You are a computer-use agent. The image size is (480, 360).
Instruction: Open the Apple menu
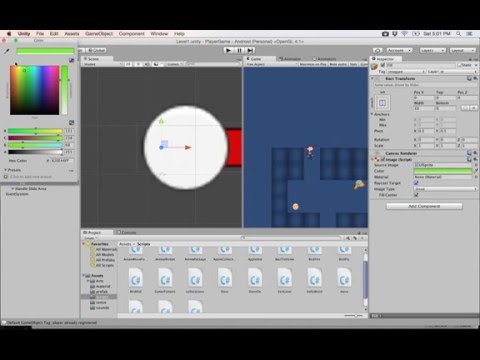tap(9, 34)
